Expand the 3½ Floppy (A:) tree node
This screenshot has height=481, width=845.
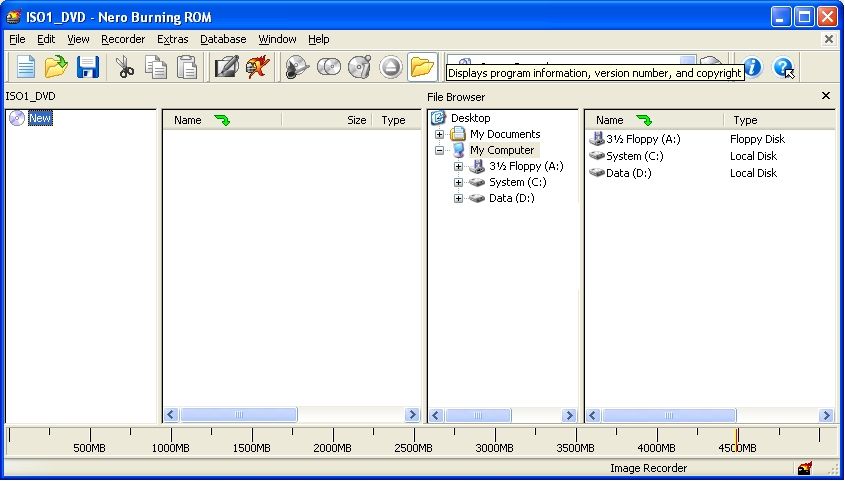(458, 166)
